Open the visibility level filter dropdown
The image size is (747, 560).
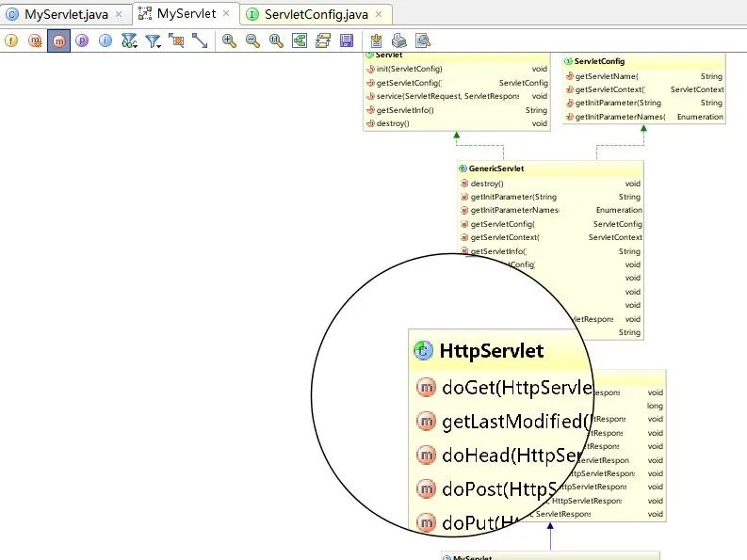[129, 41]
